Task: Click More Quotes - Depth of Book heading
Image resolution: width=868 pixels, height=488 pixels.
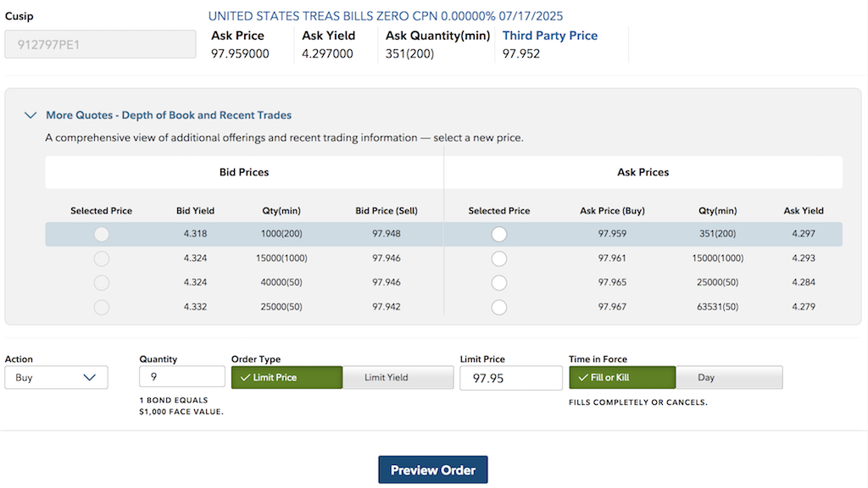Action: pos(169,115)
